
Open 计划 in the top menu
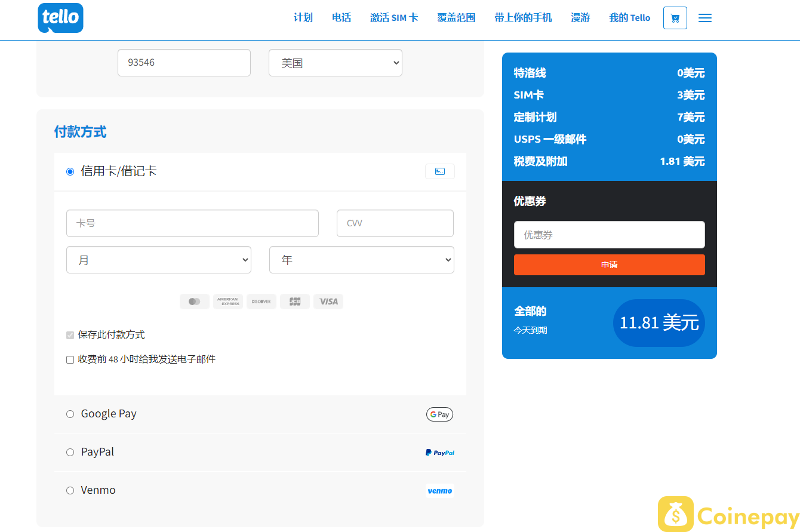303,18
